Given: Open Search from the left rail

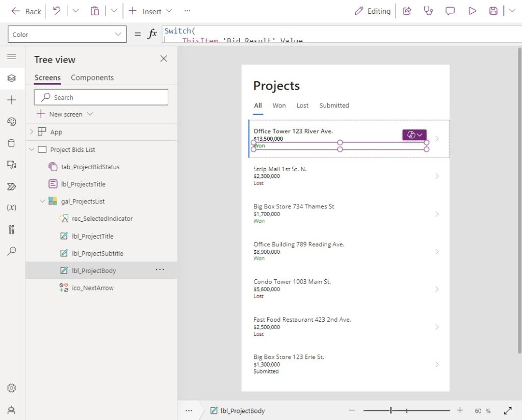Looking at the screenshot, I should (12, 251).
